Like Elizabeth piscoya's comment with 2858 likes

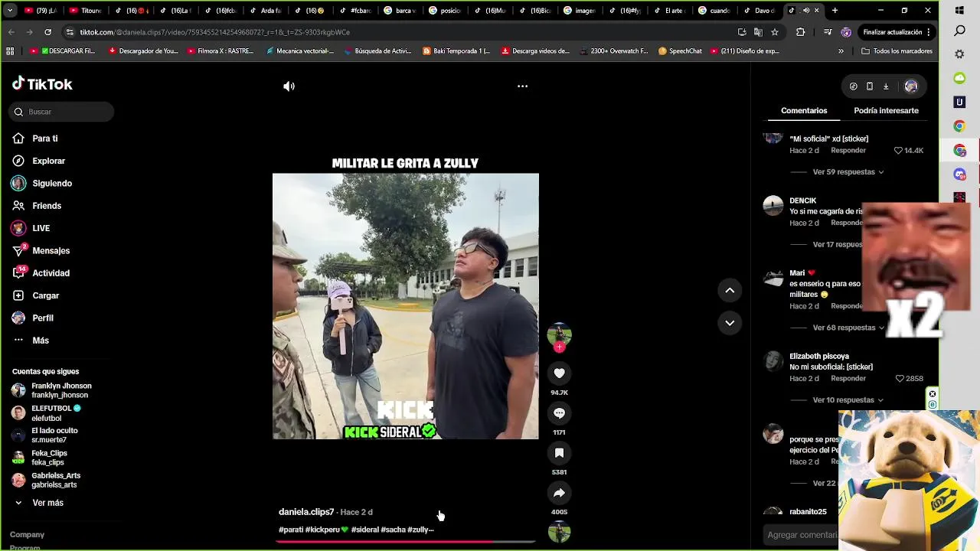point(899,379)
